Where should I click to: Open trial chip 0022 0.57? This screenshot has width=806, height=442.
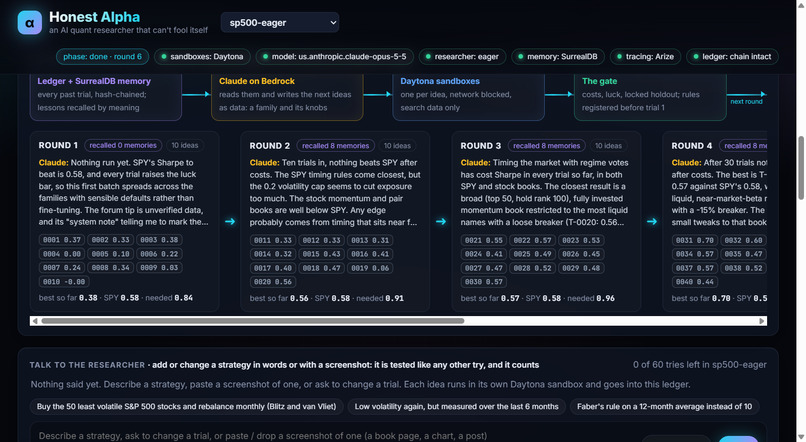[533, 241]
